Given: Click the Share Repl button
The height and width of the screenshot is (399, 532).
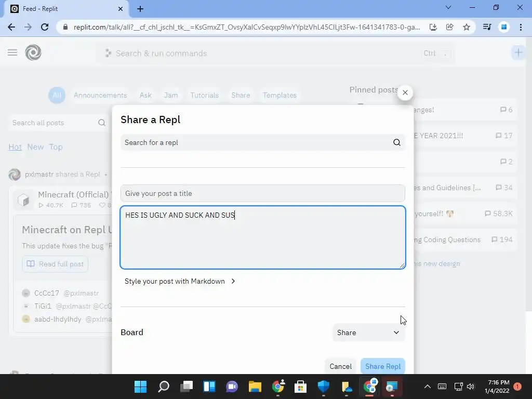Looking at the screenshot, I should [383, 366].
